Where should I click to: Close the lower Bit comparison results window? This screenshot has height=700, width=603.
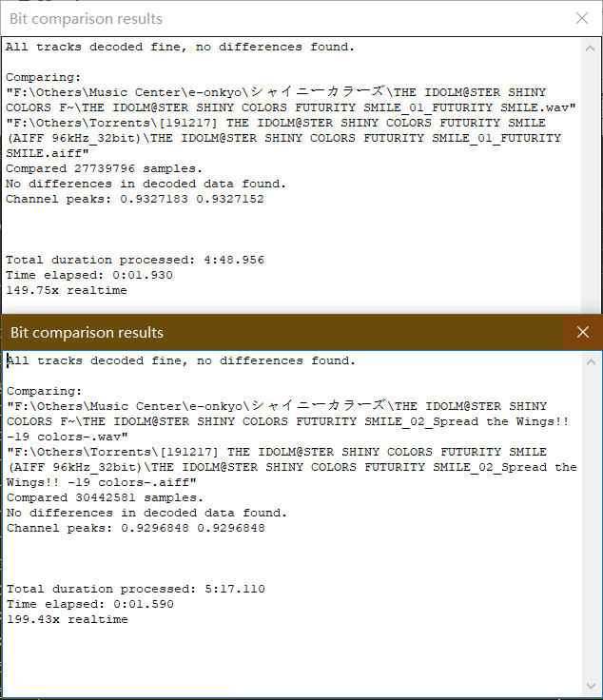(582, 332)
